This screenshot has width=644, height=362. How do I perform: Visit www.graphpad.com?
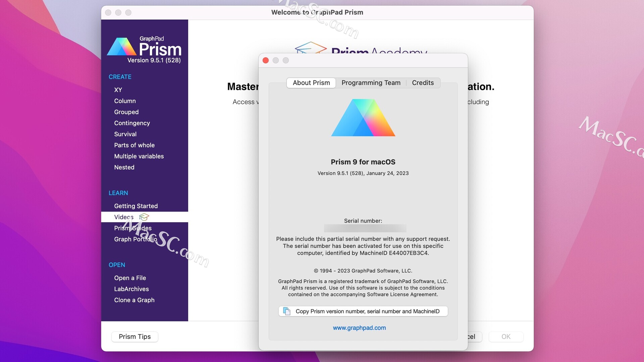pos(359,328)
